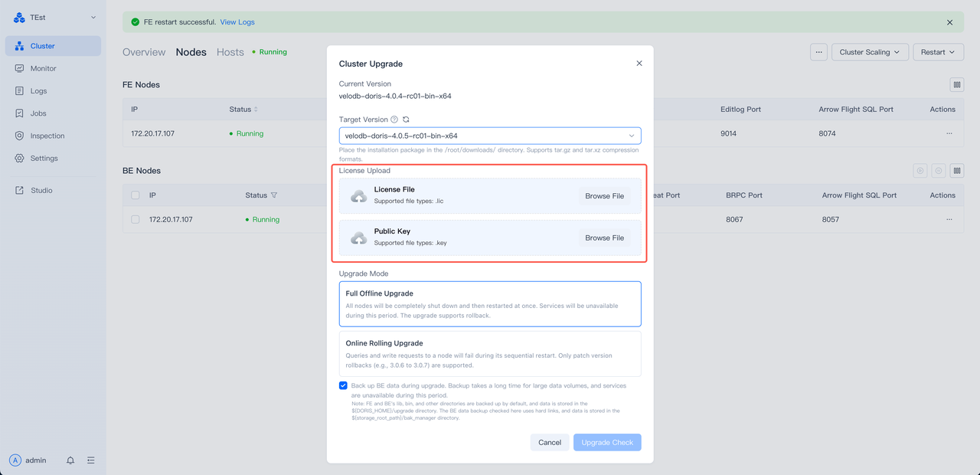Switch to the Hosts tab
980x475 pixels.
pyautogui.click(x=230, y=52)
